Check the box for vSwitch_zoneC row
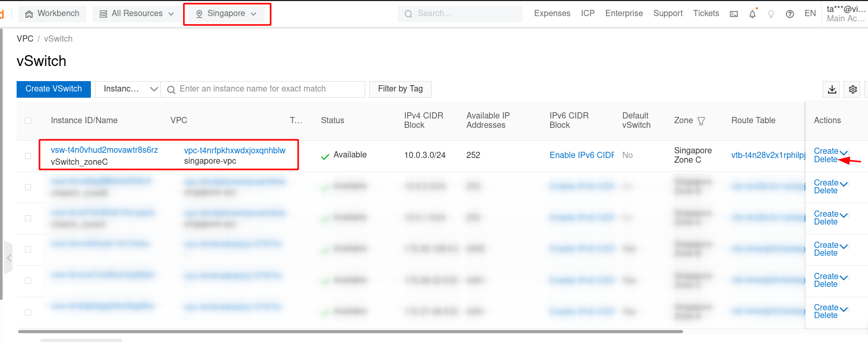The width and height of the screenshot is (868, 342). tap(28, 155)
